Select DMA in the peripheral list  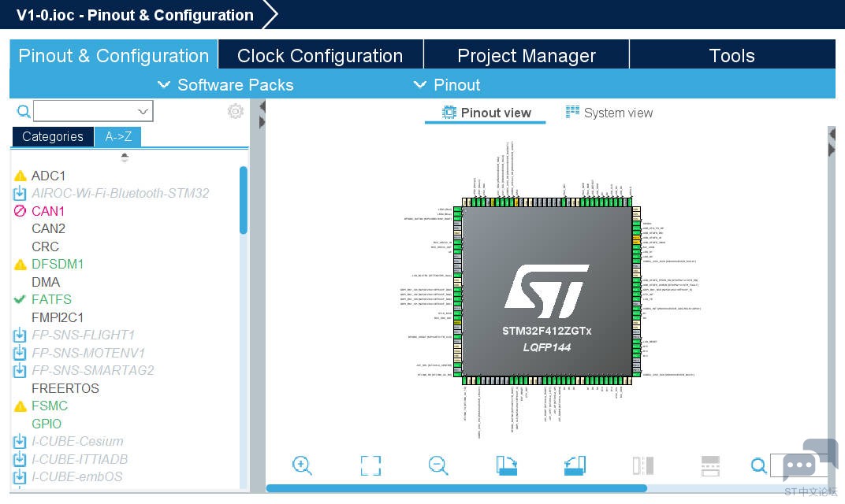46,282
